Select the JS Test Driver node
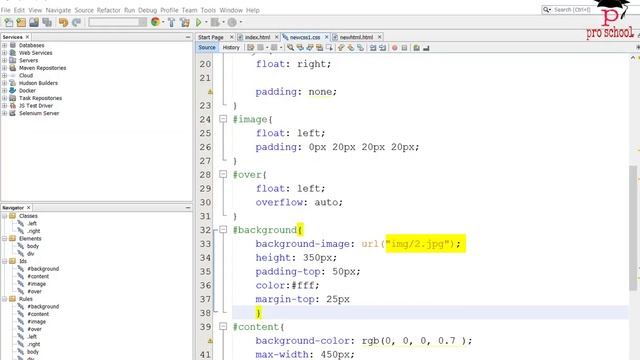 click(36, 105)
